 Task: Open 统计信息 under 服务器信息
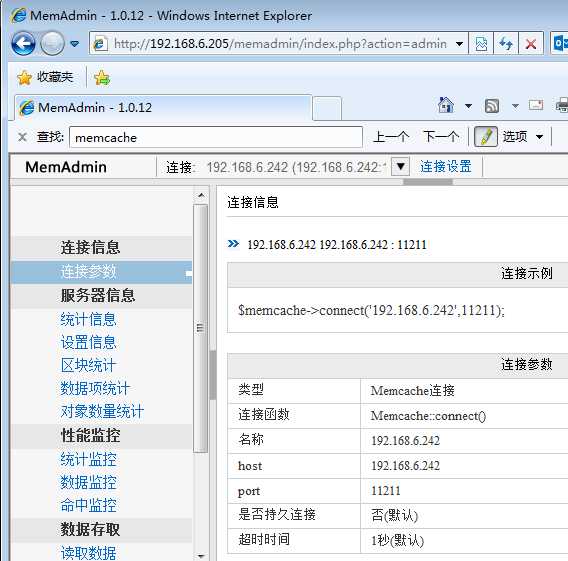(x=88, y=319)
